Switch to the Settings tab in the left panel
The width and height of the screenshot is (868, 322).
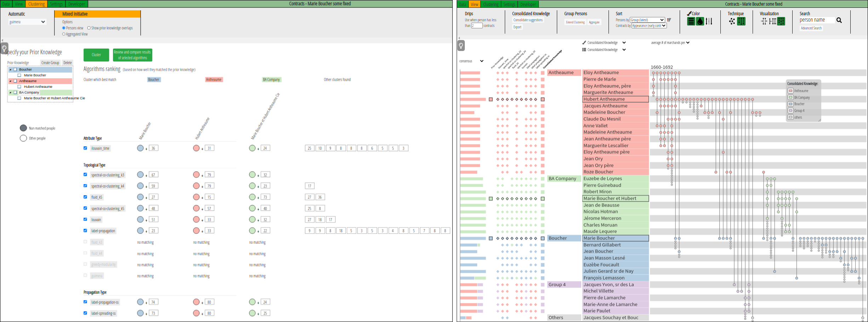pyautogui.click(x=56, y=4)
